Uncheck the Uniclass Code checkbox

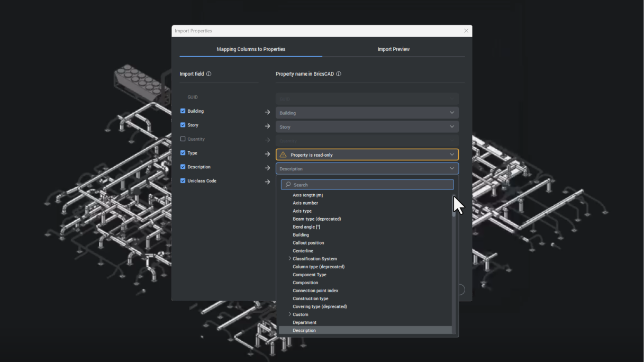[183, 181]
